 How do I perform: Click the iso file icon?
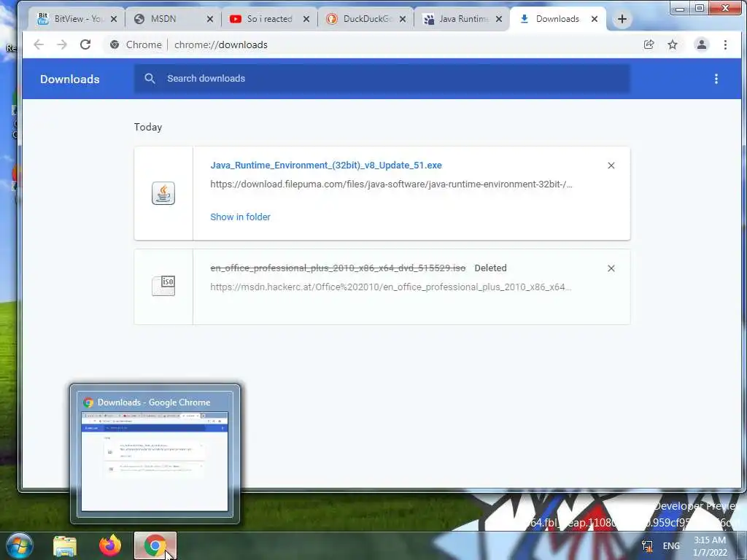163,285
